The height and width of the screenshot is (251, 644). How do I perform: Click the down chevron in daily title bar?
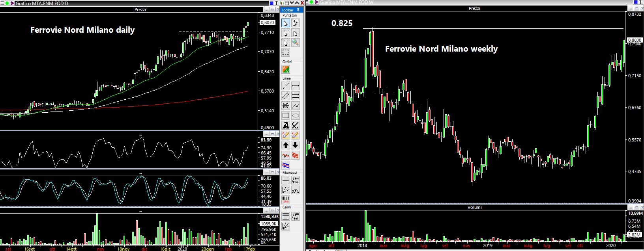click(292, 3)
